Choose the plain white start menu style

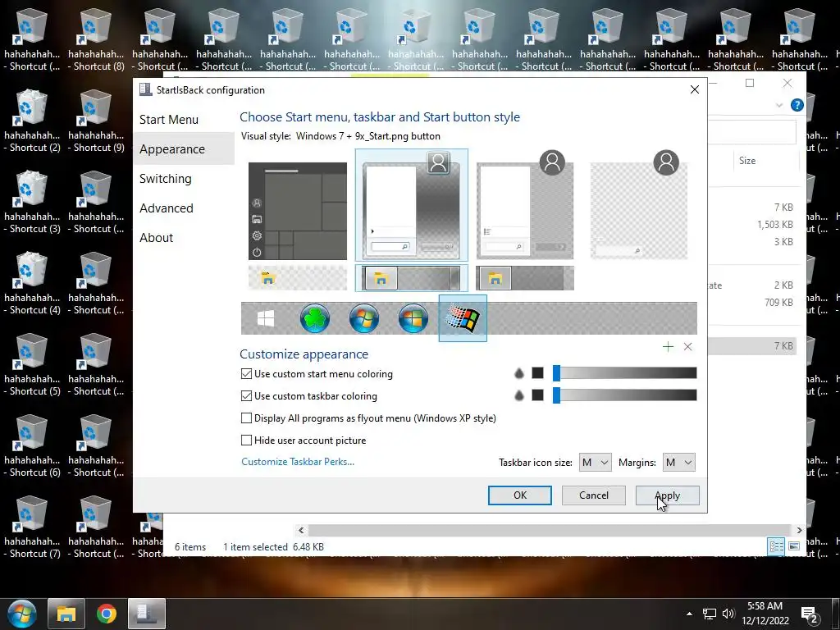click(525, 205)
